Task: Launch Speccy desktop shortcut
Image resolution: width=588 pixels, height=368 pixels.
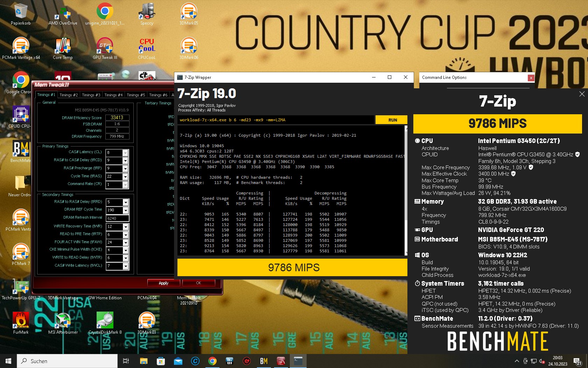Action: pos(147,14)
